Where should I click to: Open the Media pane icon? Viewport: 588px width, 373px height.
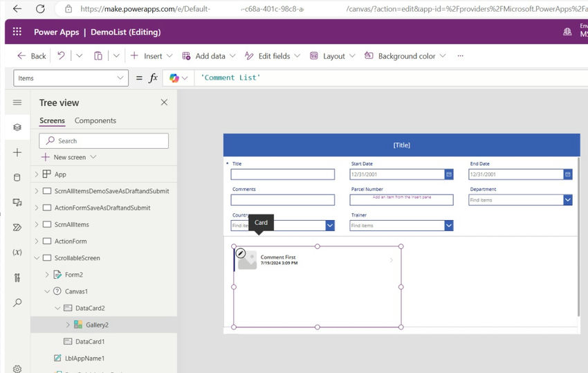(x=17, y=203)
